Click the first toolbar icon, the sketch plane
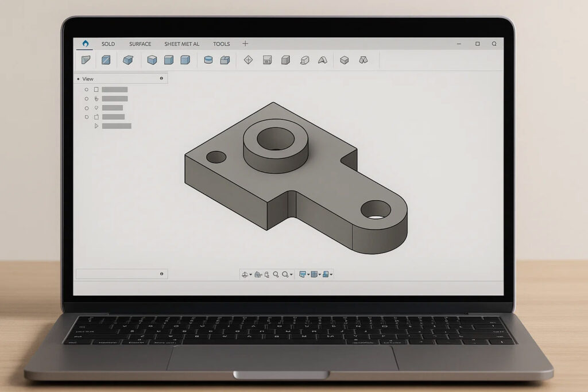The width and height of the screenshot is (588, 392). (86, 60)
